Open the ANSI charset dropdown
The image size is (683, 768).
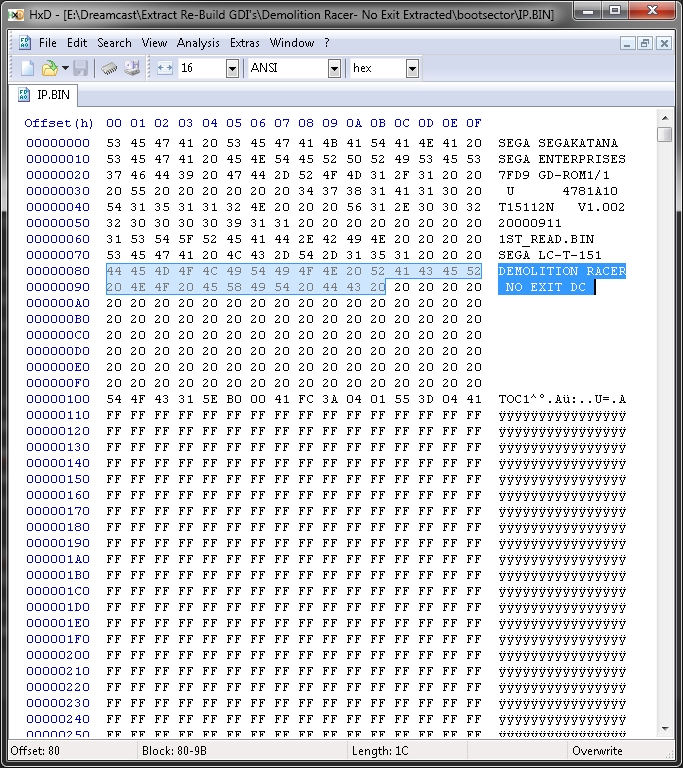(334, 69)
